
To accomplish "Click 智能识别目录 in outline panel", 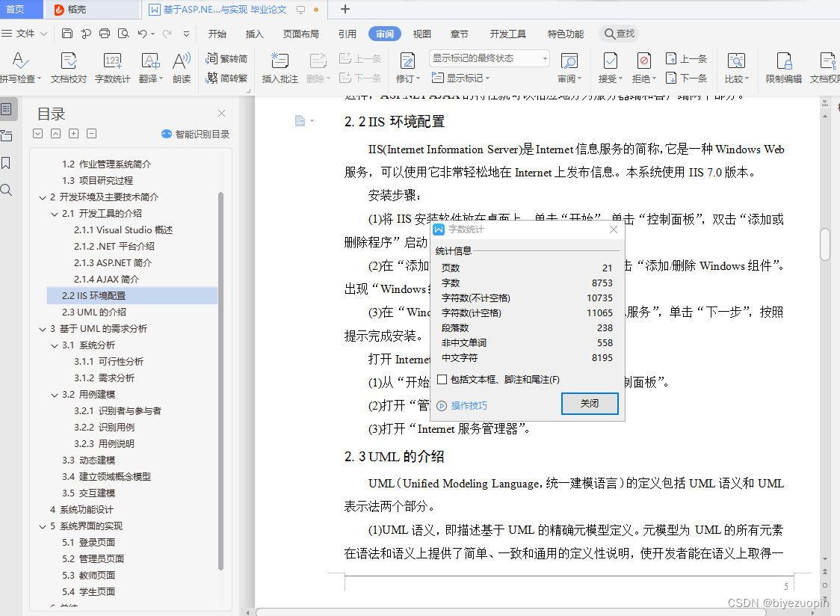I will point(196,134).
